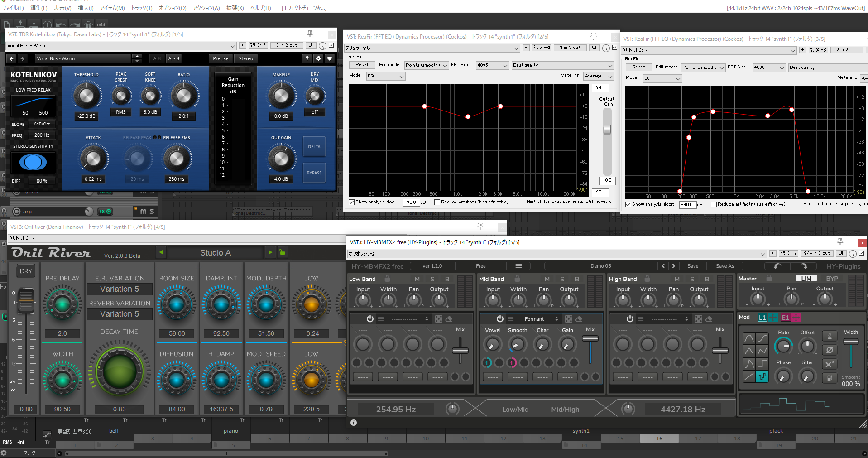Toggle Show analysis in ReaFir [2/5]
The height and width of the screenshot is (458, 868).
coord(352,202)
